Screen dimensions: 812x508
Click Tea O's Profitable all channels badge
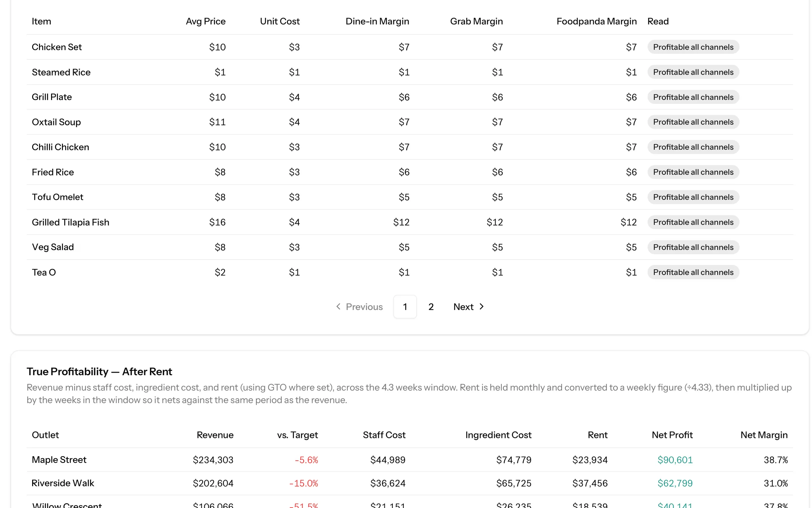pyautogui.click(x=693, y=272)
